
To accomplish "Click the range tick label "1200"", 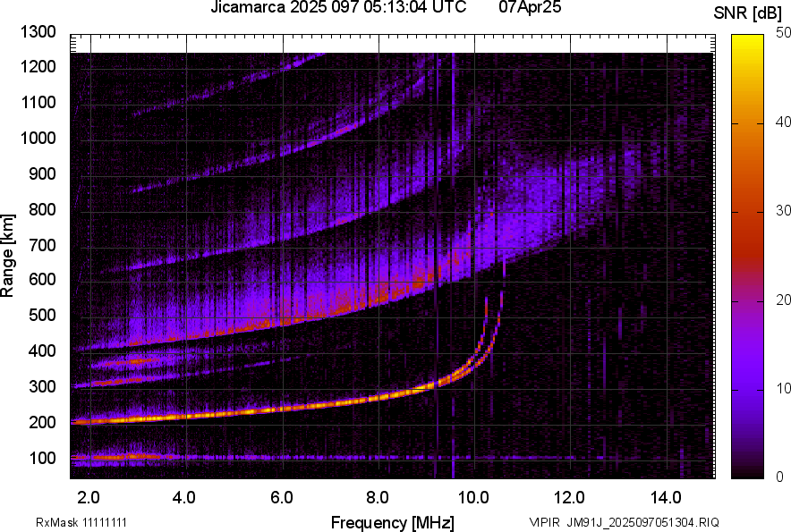I will coord(38,66).
